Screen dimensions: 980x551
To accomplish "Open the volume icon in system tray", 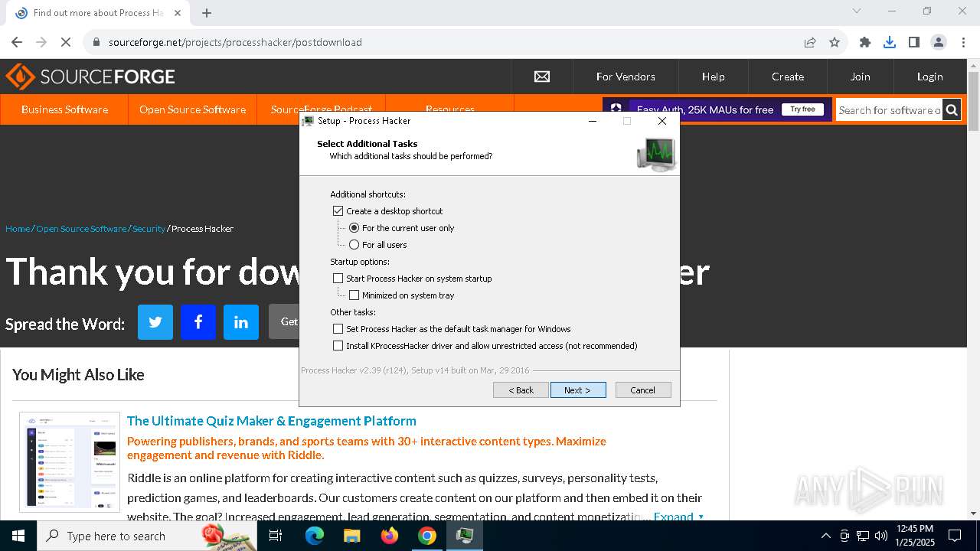I will pyautogui.click(x=881, y=536).
